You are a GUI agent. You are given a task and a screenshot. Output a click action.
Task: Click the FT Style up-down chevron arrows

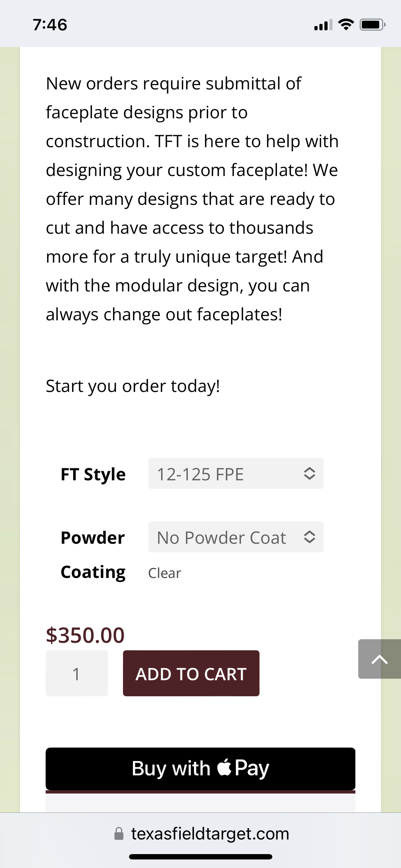309,473
